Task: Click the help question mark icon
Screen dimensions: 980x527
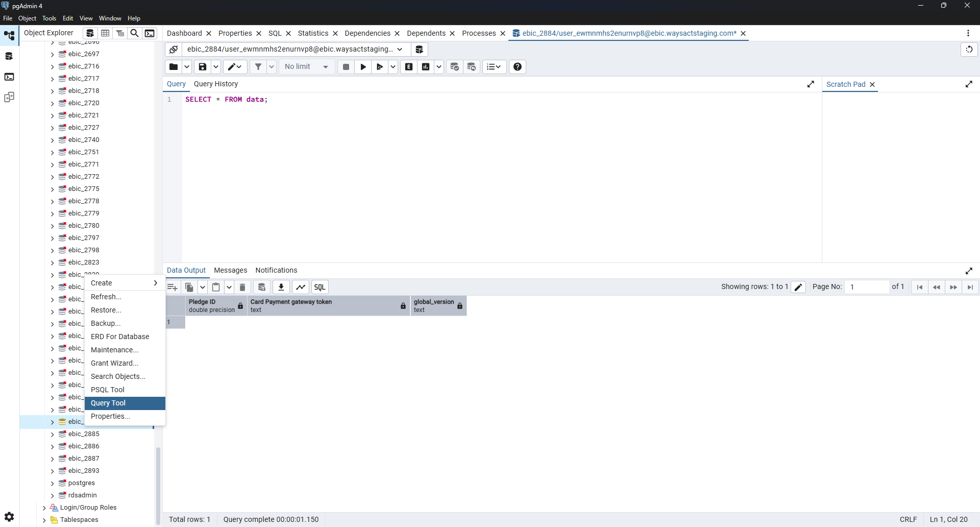Action: [x=518, y=67]
